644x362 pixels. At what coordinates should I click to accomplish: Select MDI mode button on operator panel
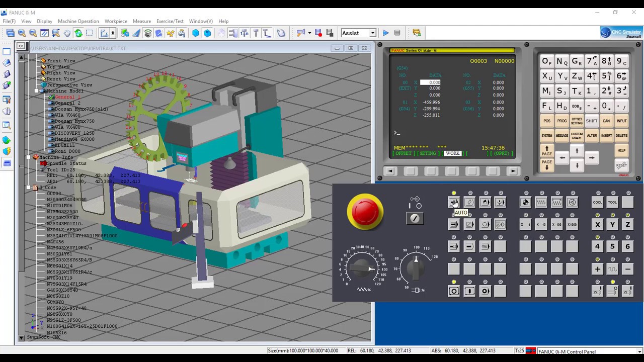coord(485,202)
